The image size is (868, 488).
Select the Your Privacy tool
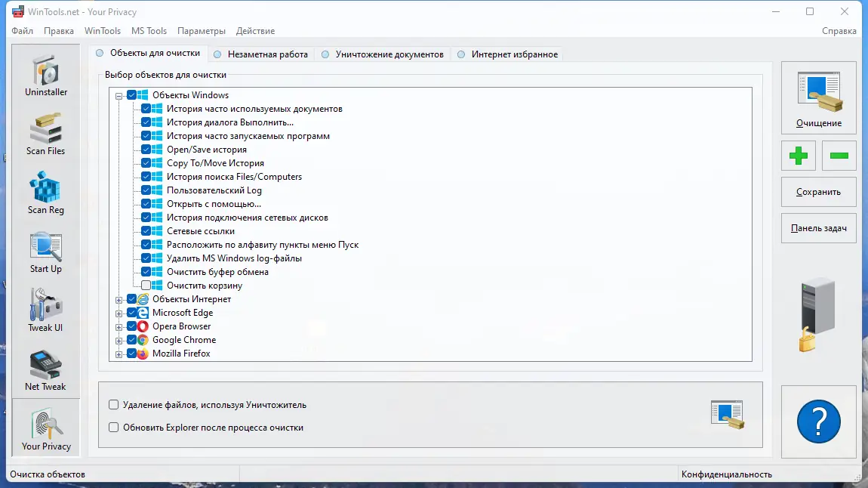point(46,430)
